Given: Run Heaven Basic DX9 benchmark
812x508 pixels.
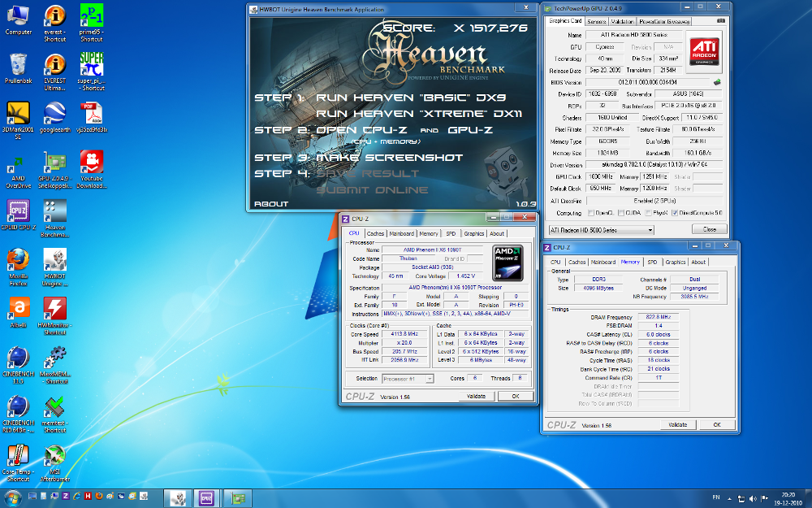Looking at the screenshot, I should click(411, 98).
